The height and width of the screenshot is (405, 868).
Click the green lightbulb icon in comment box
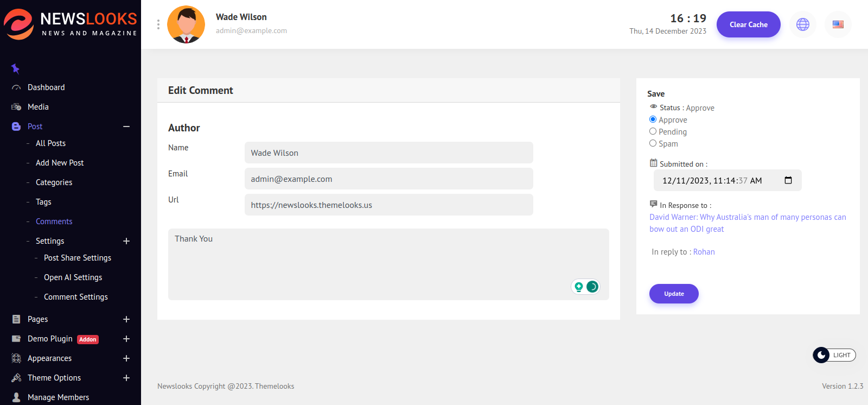[x=579, y=287]
